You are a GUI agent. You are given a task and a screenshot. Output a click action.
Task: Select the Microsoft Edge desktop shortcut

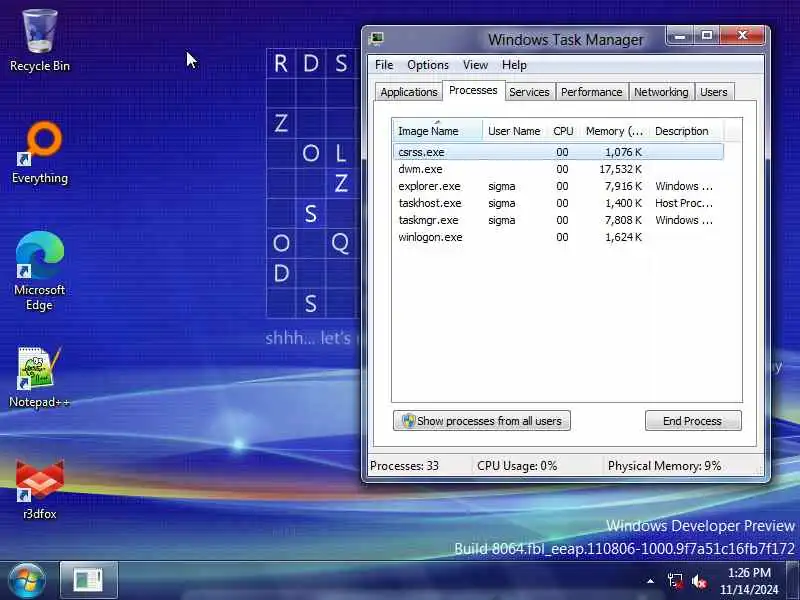(40, 270)
